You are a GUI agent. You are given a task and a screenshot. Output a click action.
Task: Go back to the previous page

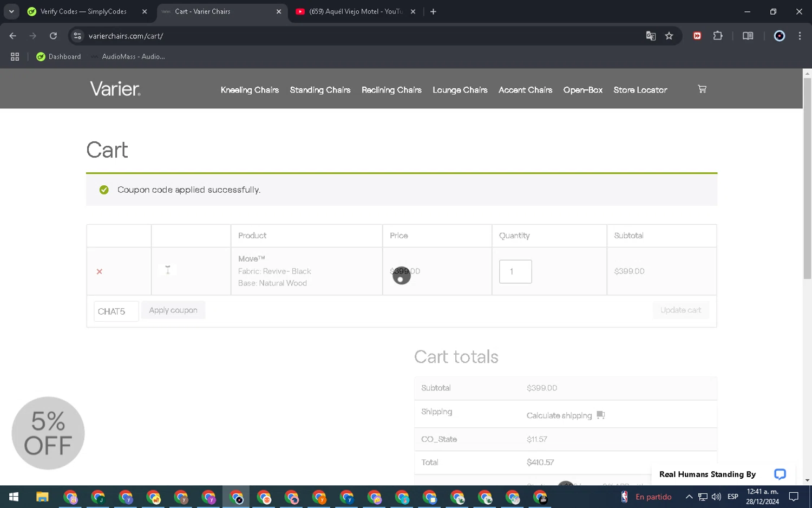(x=13, y=36)
